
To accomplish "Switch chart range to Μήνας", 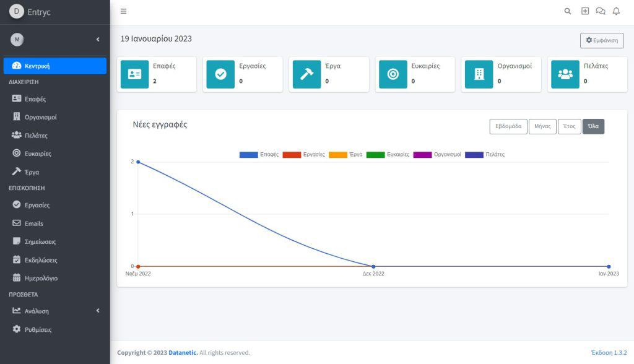I will point(542,126).
